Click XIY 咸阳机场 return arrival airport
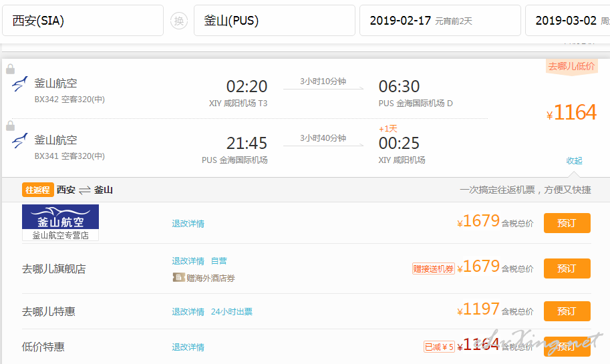Viewport: 610px width, 364px height. coord(402,160)
